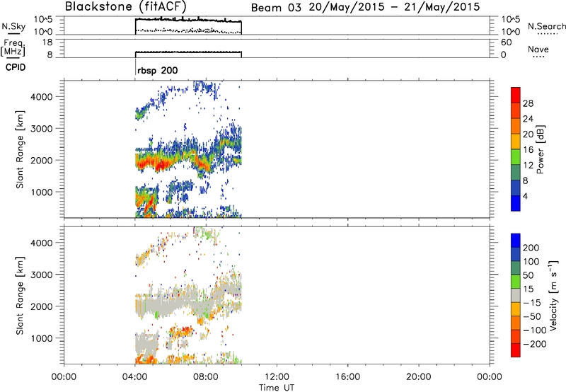Select the Freq. [MHz] axis label
566x392 pixels.
click(13, 48)
